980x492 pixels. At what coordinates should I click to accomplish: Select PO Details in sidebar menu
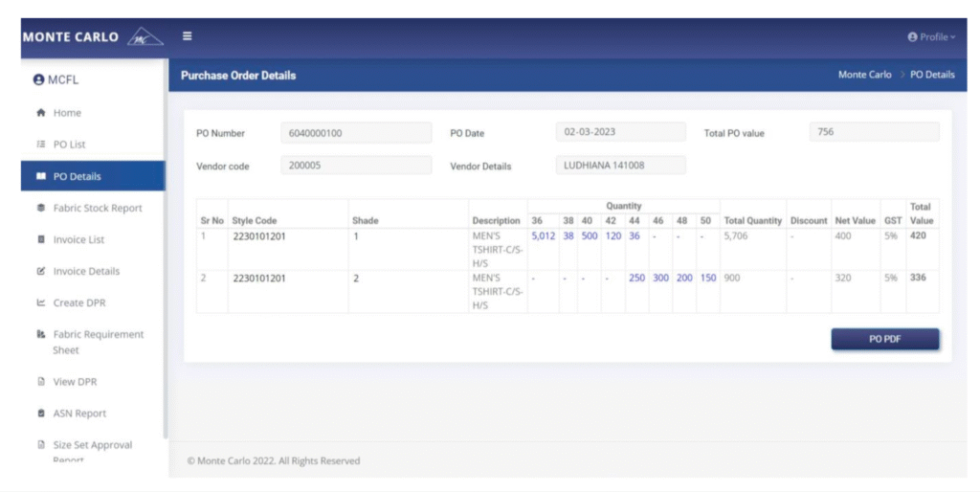click(77, 176)
